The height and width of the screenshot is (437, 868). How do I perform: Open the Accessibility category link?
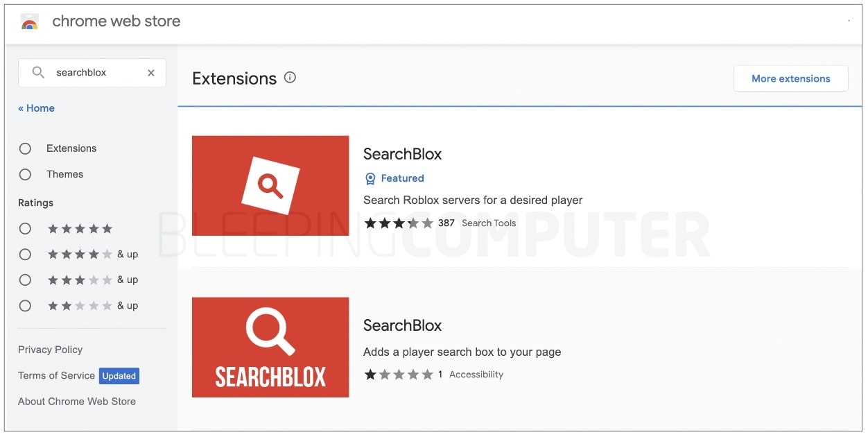click(476, 374)
